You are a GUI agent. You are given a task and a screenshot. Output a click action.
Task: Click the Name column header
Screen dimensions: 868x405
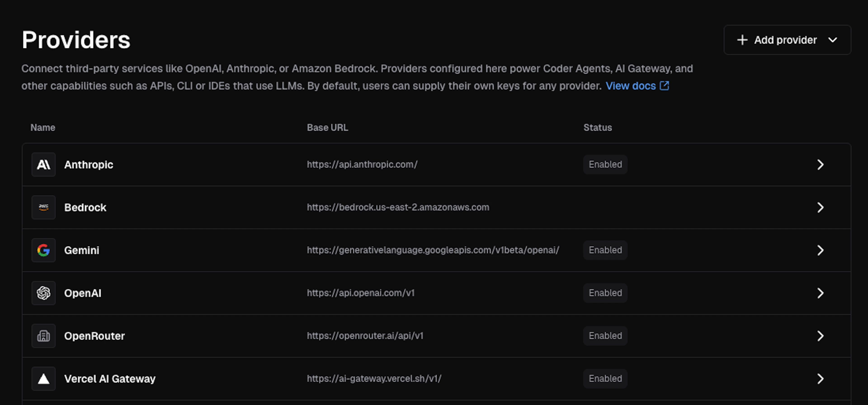coord(43,127)
